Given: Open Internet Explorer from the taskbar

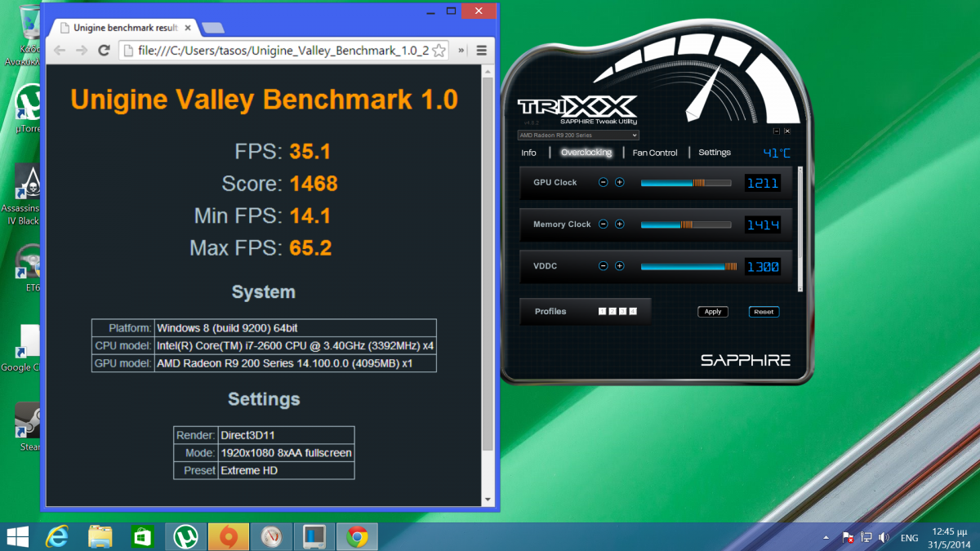Looking at the screenshot, I should point(57,537).
